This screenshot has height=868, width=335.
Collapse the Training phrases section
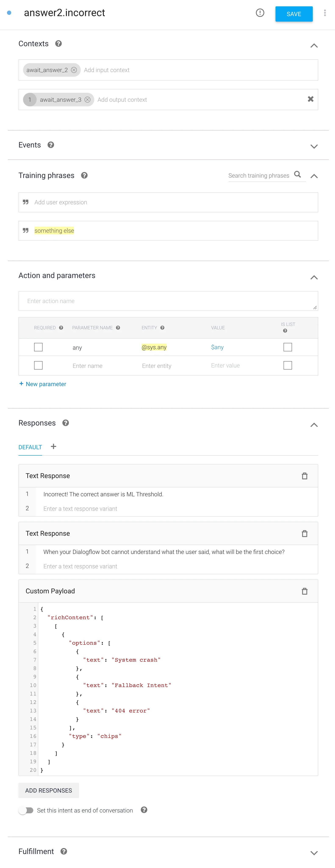314,176
